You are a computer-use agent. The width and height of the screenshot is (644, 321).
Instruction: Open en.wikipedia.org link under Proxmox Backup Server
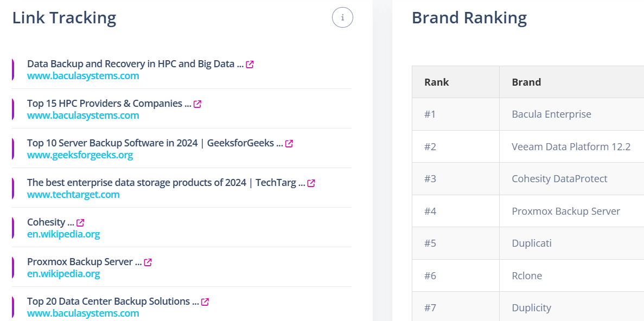63,273
